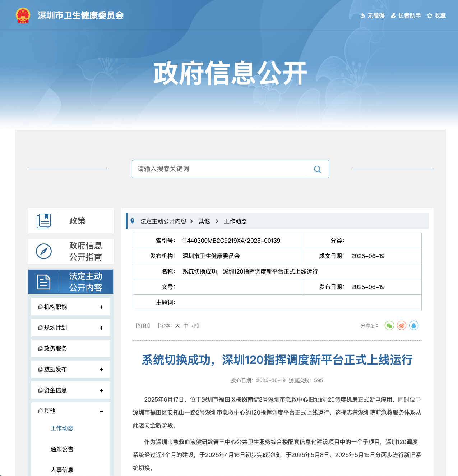Click the search magnifier icon

pyautogui.click(x=317, y=169)
